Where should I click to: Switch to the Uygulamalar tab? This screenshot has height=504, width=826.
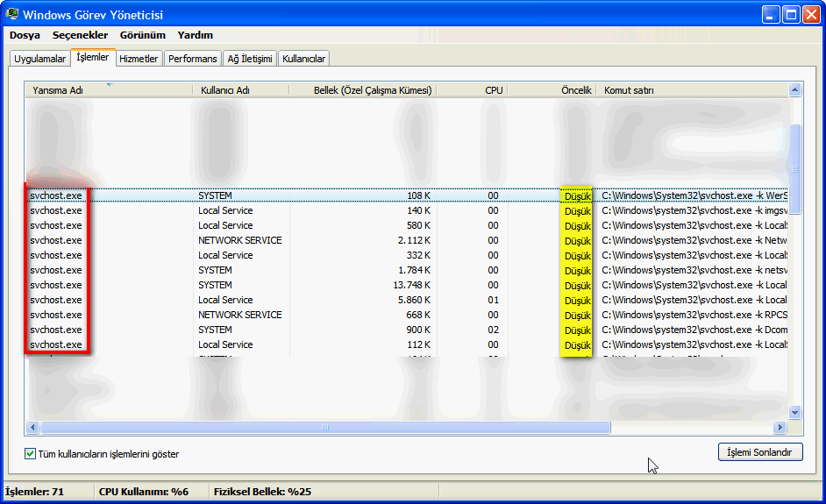40,59
